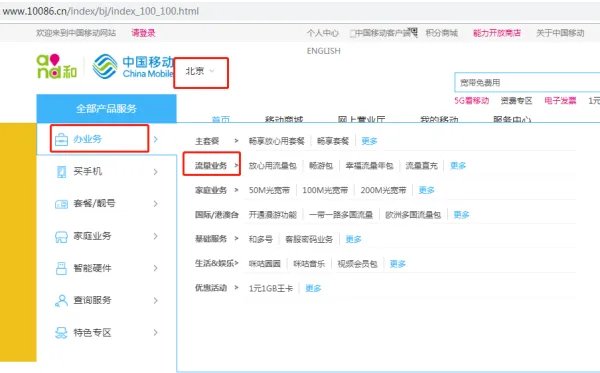Click the person icon beside 查询服务
600x373 pixels.
[61, 301]
